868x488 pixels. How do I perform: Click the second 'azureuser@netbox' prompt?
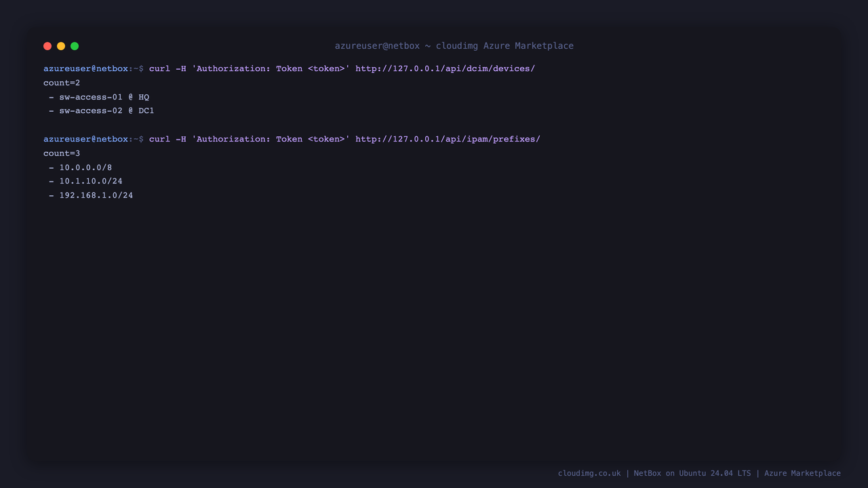[86, 139]
